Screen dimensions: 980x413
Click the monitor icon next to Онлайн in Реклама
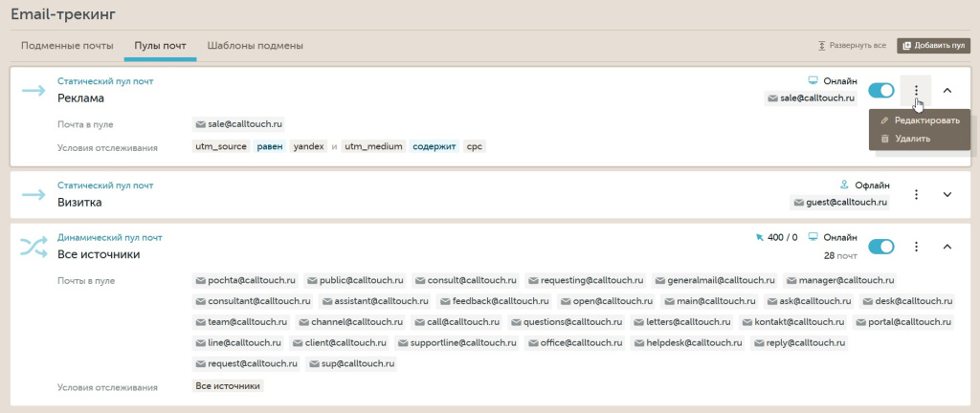tap(813, 81)
